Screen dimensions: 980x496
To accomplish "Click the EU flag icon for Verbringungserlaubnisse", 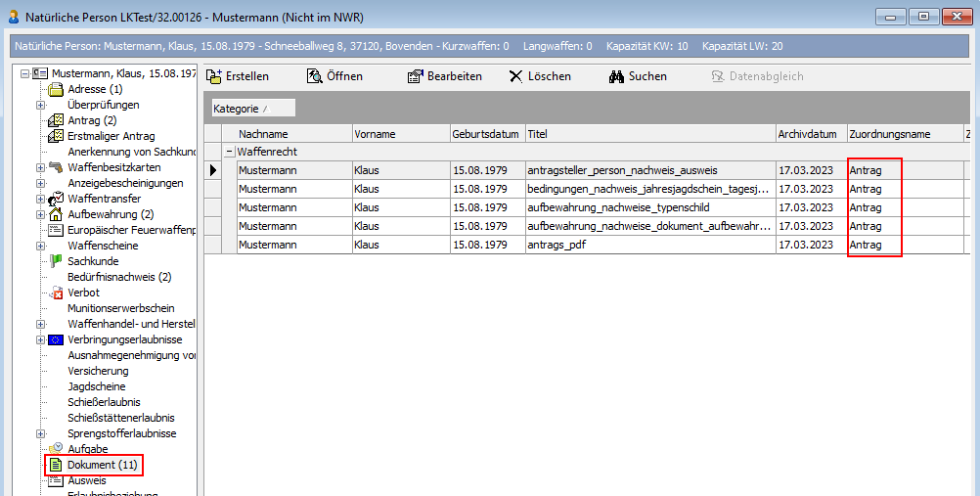I will (x=56, y=339).
